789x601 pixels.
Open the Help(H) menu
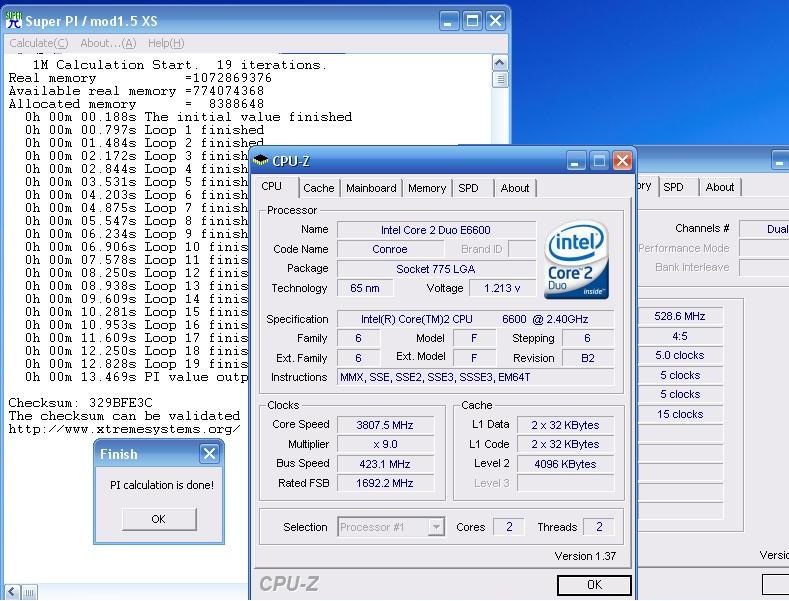(x=166, y=43)
